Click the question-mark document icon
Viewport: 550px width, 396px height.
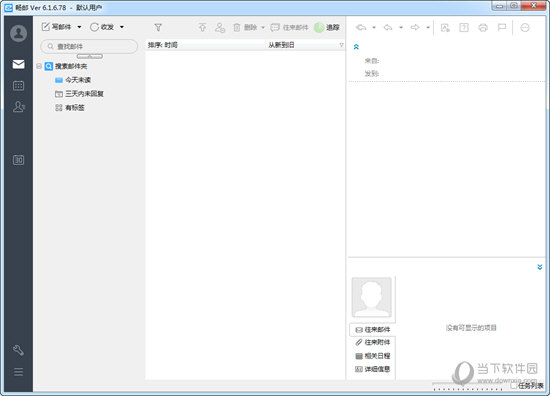[x=464, y=27]
